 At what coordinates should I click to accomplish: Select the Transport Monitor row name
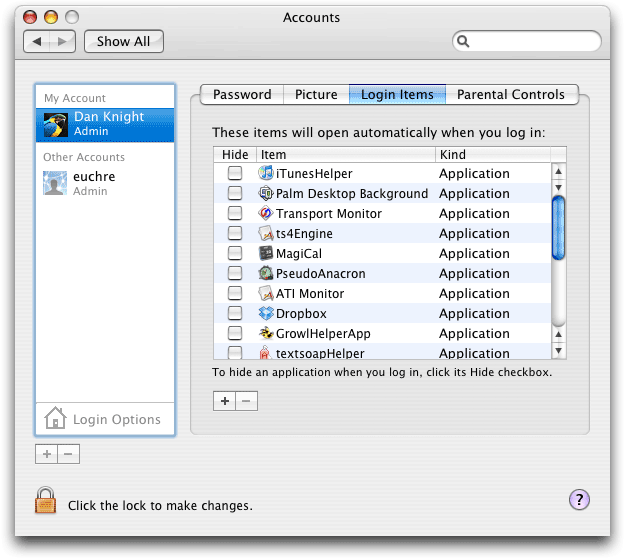pos(329,214)
